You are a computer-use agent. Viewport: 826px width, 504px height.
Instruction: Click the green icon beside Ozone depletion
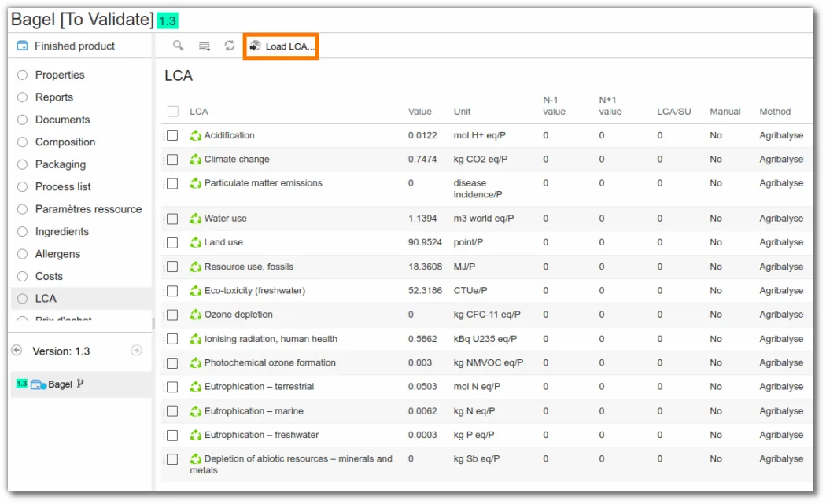pyautogui.click(x=195, y=315)
